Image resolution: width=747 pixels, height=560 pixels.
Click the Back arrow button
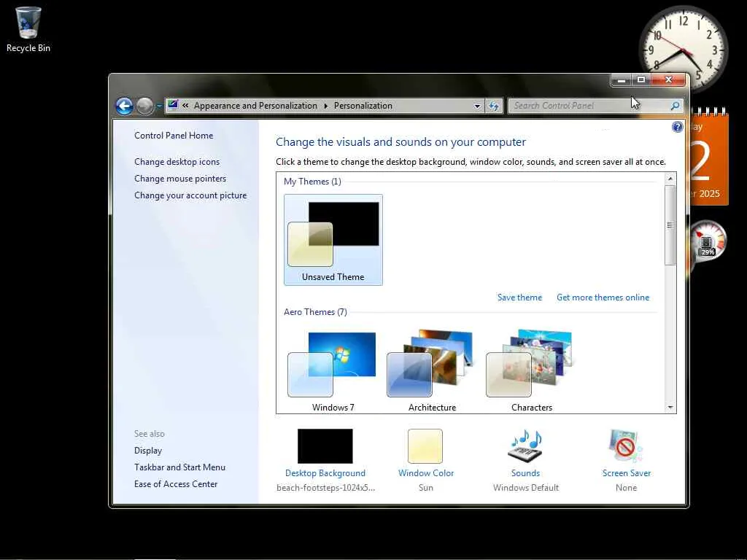click(x=124, y=106)
